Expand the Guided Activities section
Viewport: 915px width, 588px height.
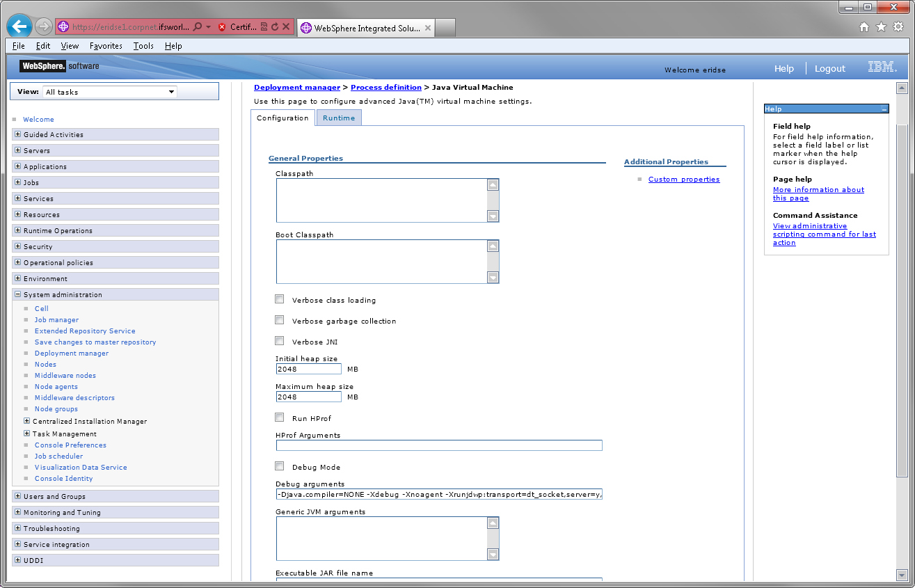(17, 134)
